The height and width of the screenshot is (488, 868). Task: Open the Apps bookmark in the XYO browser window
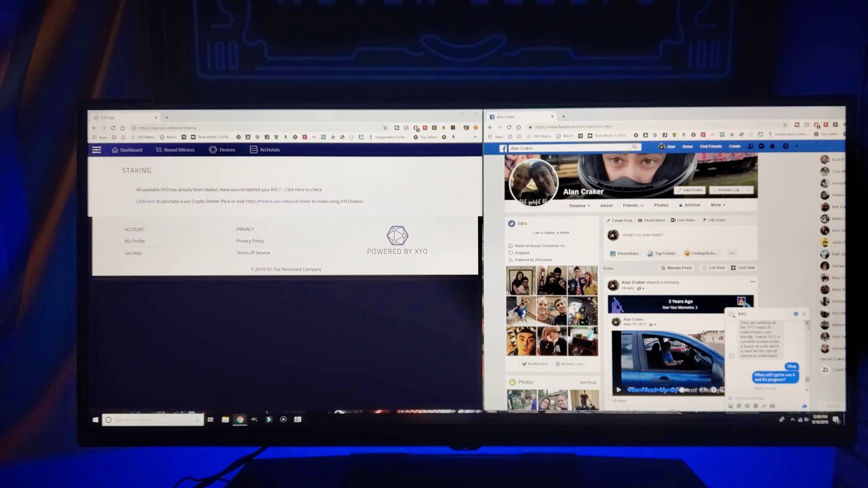100,137
